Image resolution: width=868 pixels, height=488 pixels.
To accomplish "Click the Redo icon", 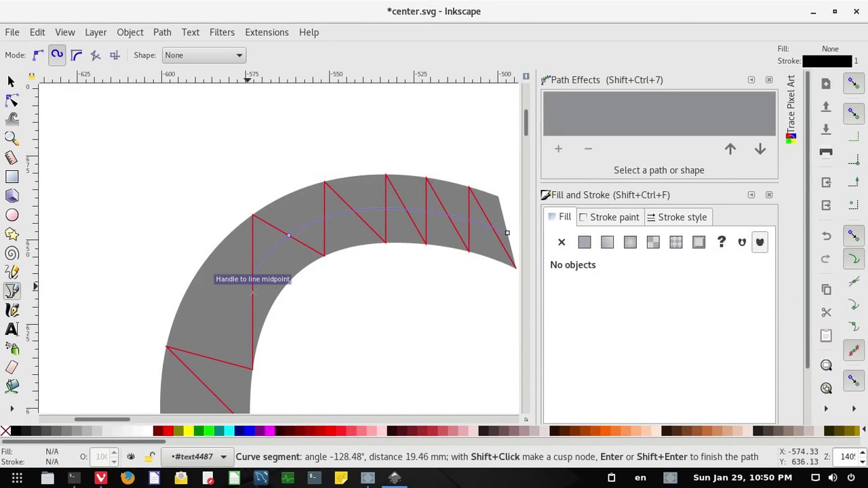I will coord(826,259).
